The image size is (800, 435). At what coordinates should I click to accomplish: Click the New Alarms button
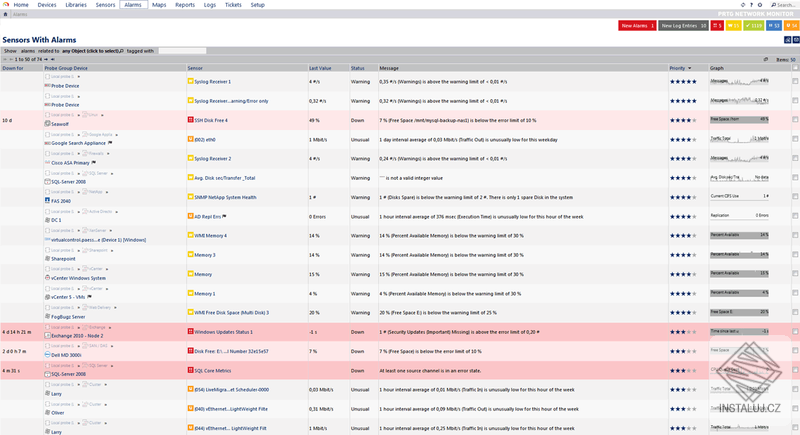tap(637, 25)
